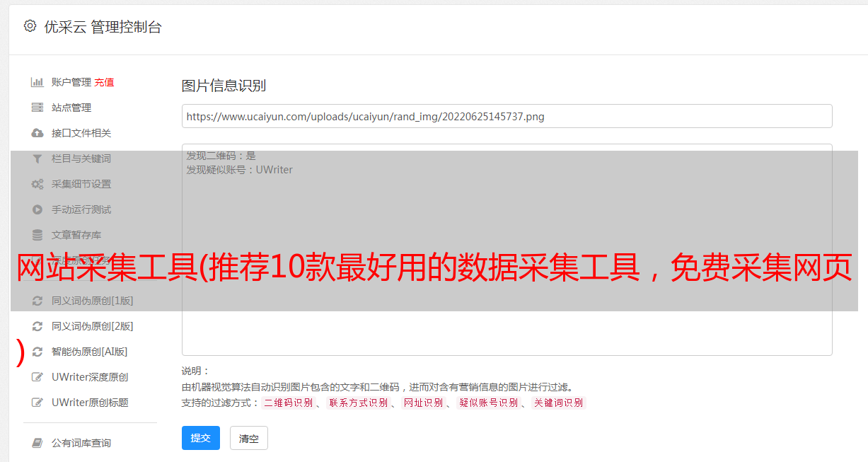
Task: Click the filter icon for 栏目与关键词
Action: [x=37, y=158]
